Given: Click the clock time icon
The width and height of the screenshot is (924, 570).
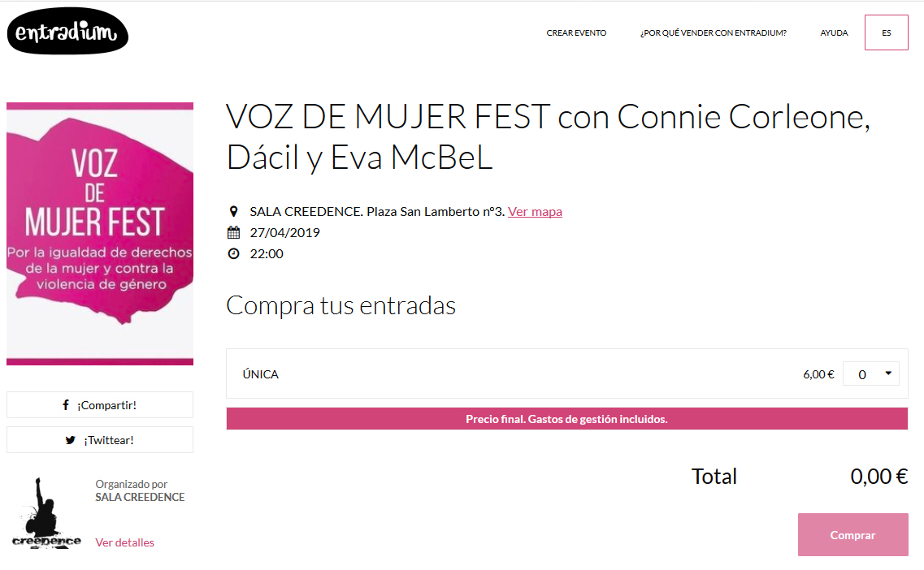Looking at the screenshot, I should (234, 254).
